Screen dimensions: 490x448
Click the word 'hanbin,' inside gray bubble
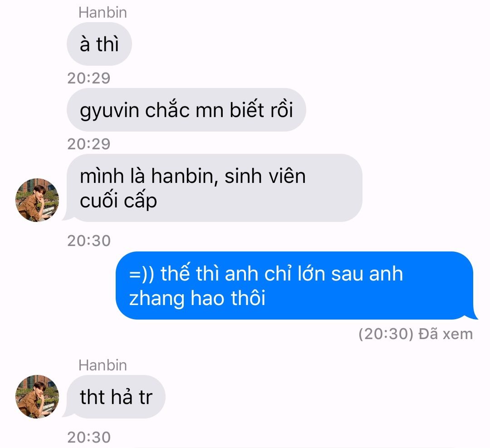(x=184, y=176)
